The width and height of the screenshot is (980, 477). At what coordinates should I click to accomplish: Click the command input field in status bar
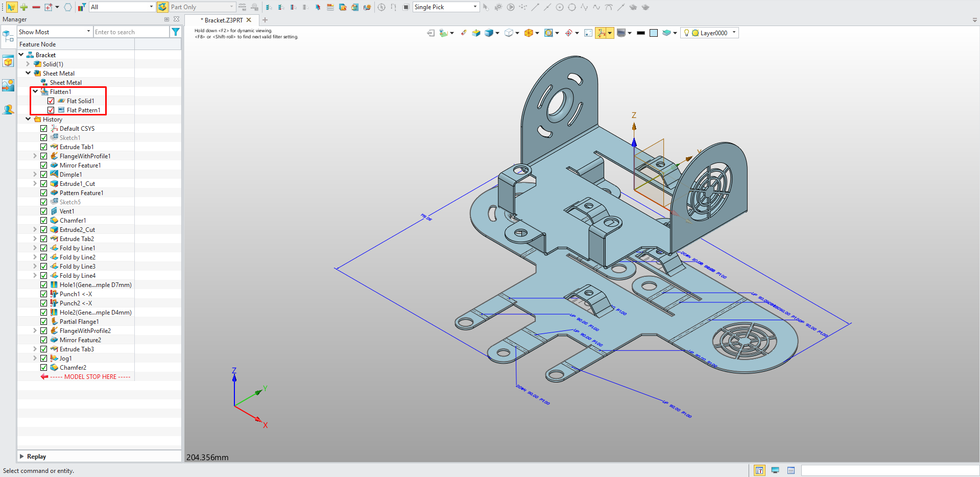pos(890,470)
